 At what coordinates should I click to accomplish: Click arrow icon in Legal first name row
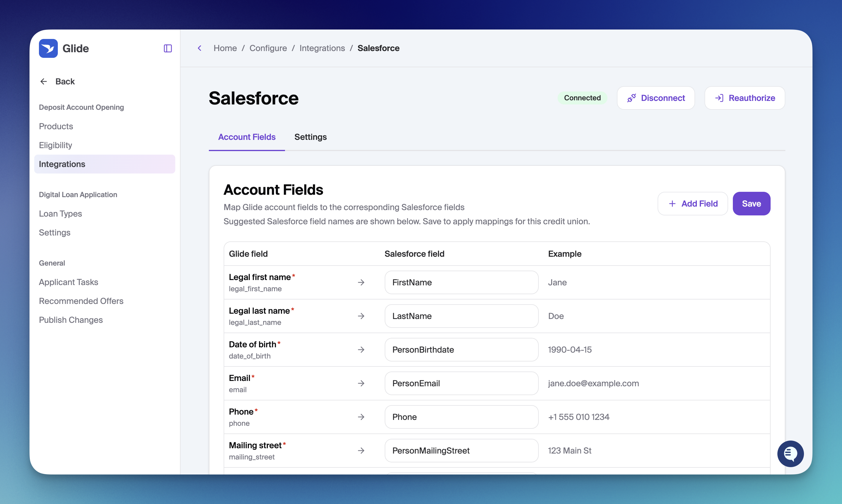361,283
